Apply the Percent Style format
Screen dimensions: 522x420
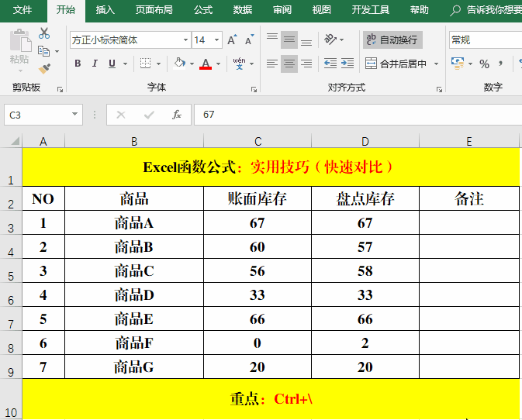pos(484,64)
